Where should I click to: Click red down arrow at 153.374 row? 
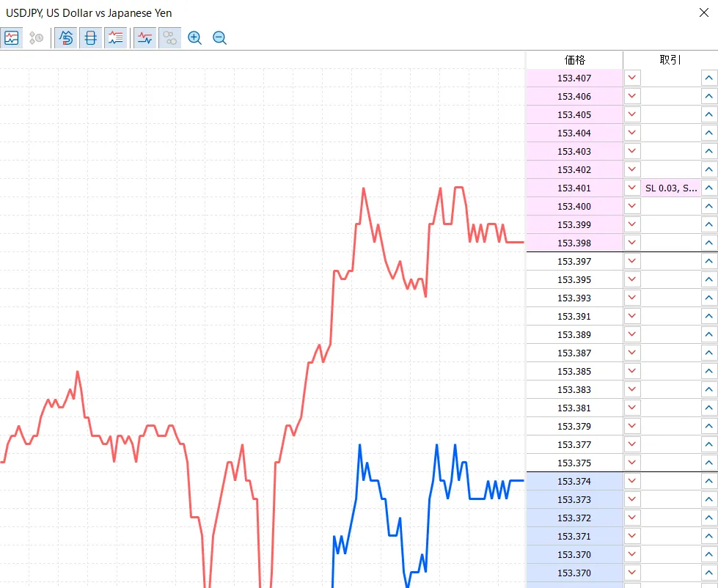click(632, 481)
